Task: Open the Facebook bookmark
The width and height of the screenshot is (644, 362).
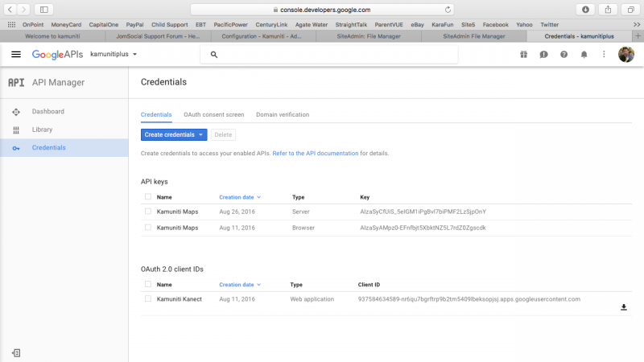Action: click(495, 25)
